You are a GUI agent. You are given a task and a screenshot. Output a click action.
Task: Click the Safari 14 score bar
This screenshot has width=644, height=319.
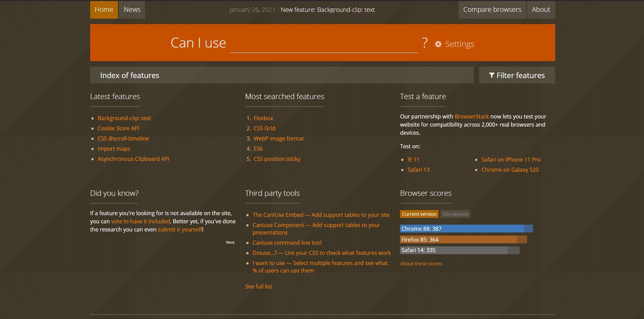coord(460,250)
